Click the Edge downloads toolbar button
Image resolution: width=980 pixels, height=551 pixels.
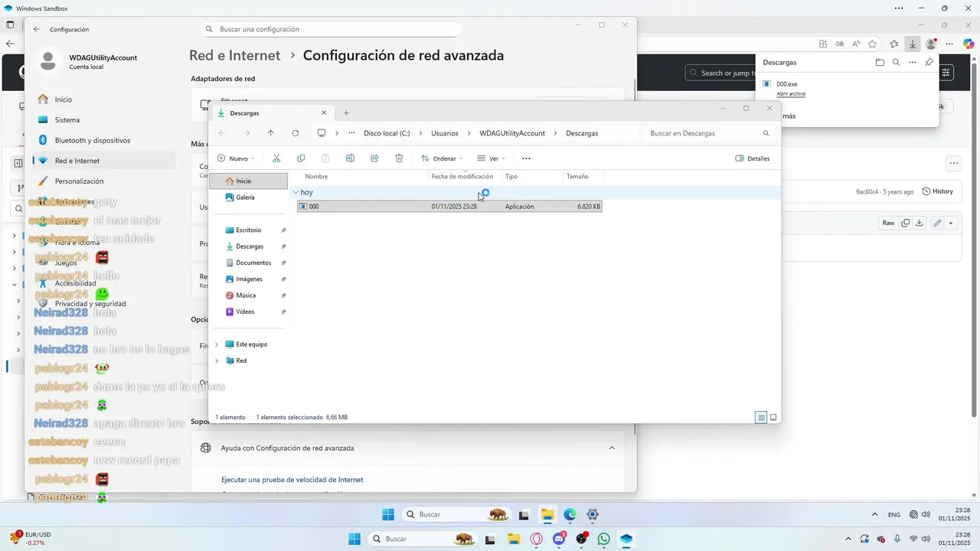(x=913, y=44)
